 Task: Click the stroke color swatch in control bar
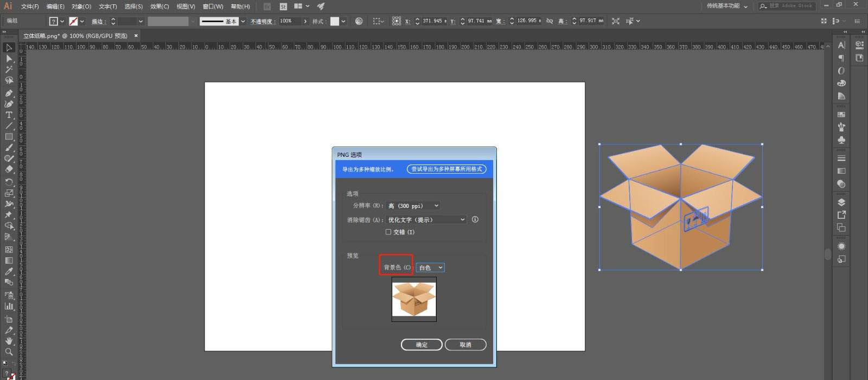coord(73,21)
